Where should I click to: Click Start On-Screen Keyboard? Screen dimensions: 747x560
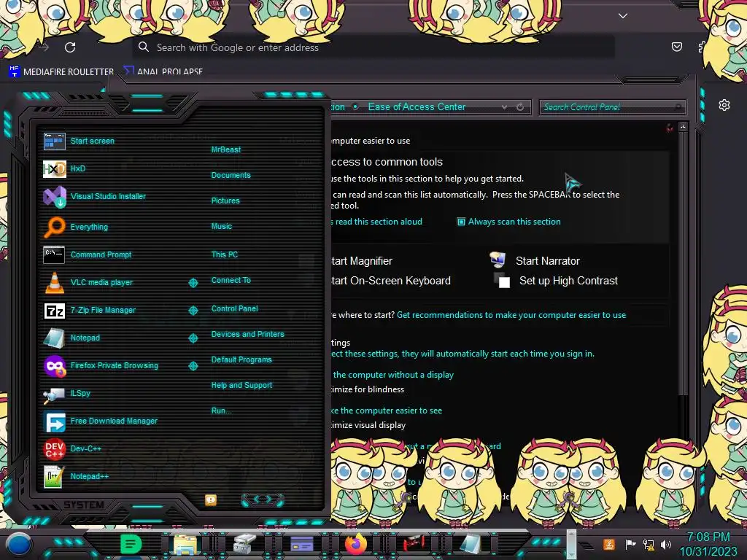[x=391, y=281]
